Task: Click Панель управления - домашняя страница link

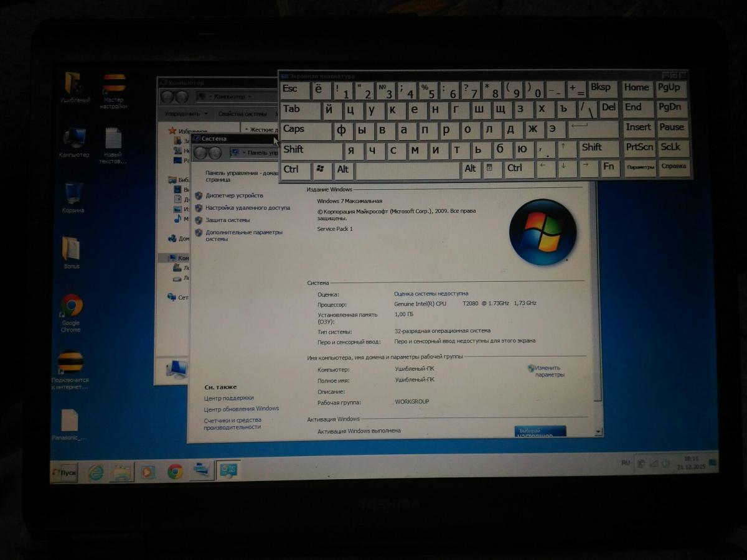Action: (242, 175)
